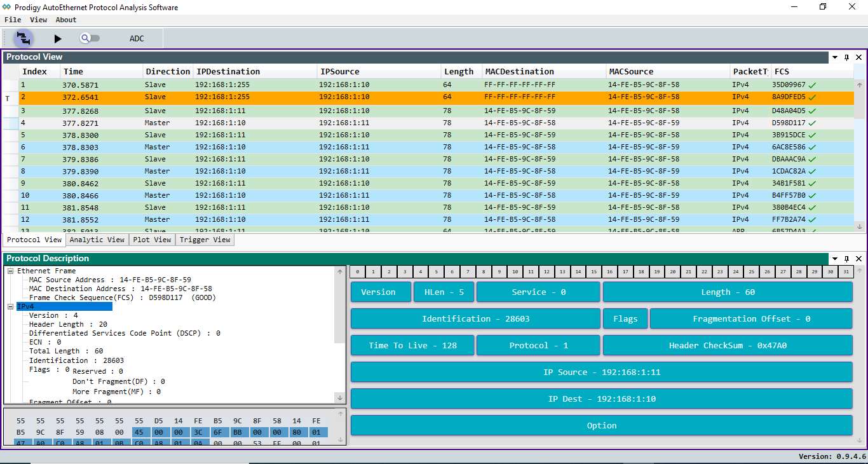Click the FCS column header

pyautogui.click(x=812, y=71)
